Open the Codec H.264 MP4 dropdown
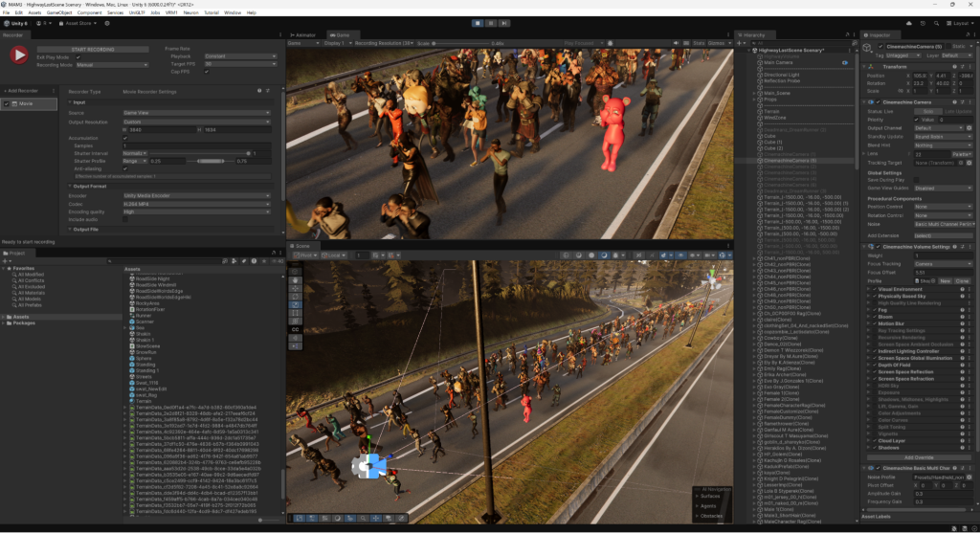This screenshot has height=533, width=980. (x=199, y=203)
